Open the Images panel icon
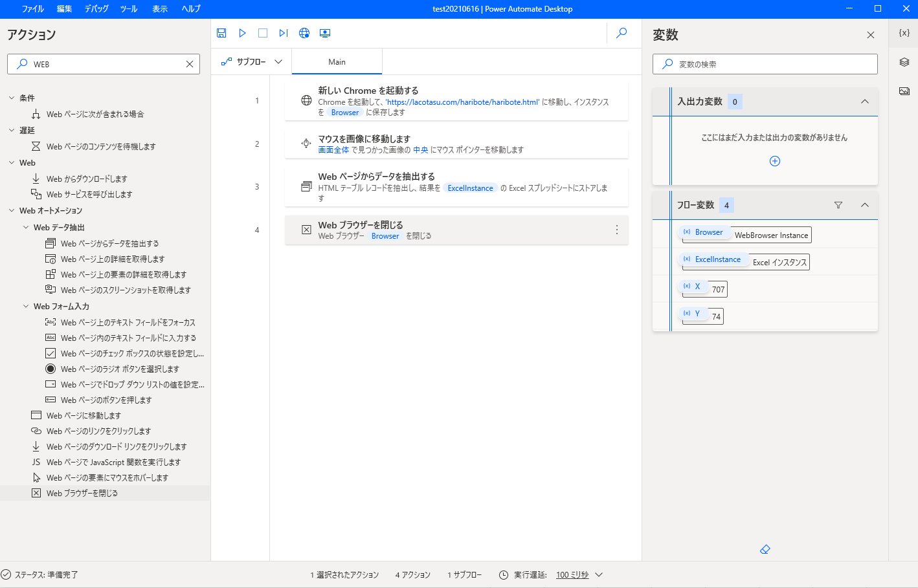Image resolution: width=918 pixels, height=588 pixels. click(x=904, y=91)
